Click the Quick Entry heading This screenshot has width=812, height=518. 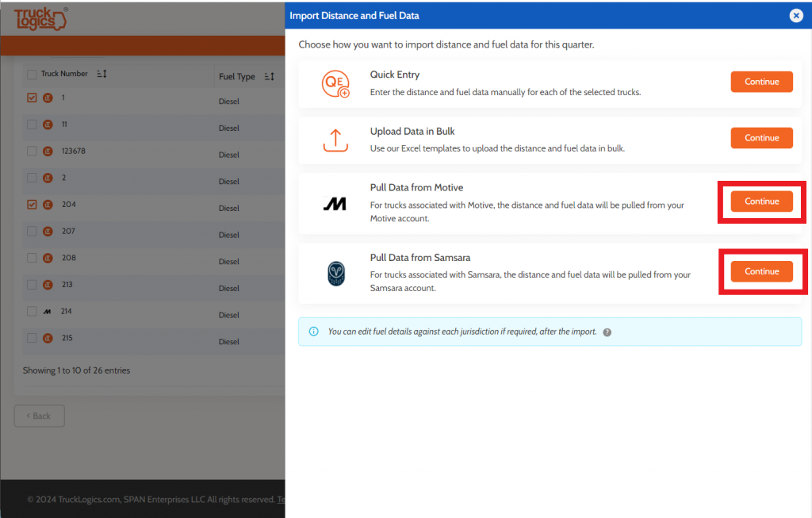[x=395, y=75]
